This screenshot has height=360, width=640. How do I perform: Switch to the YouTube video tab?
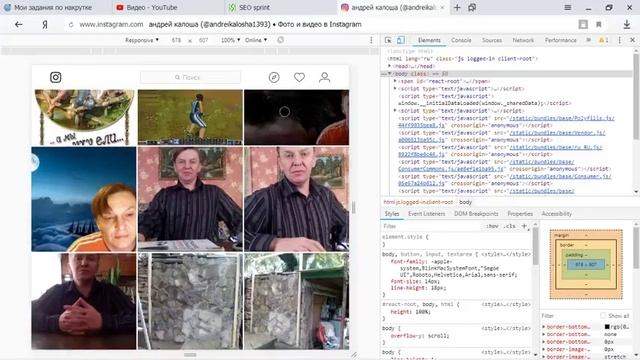[x=168, y=7]
